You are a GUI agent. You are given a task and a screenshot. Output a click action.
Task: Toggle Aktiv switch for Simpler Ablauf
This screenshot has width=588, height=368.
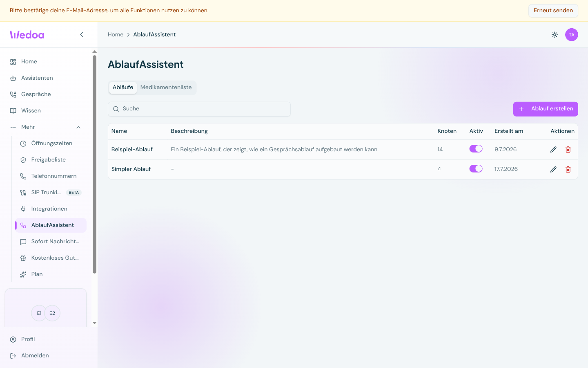[x=476, y=168]
